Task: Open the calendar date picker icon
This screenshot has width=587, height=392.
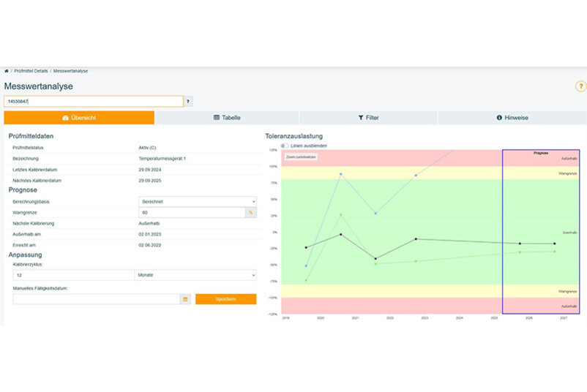Action: pos(185,299)
